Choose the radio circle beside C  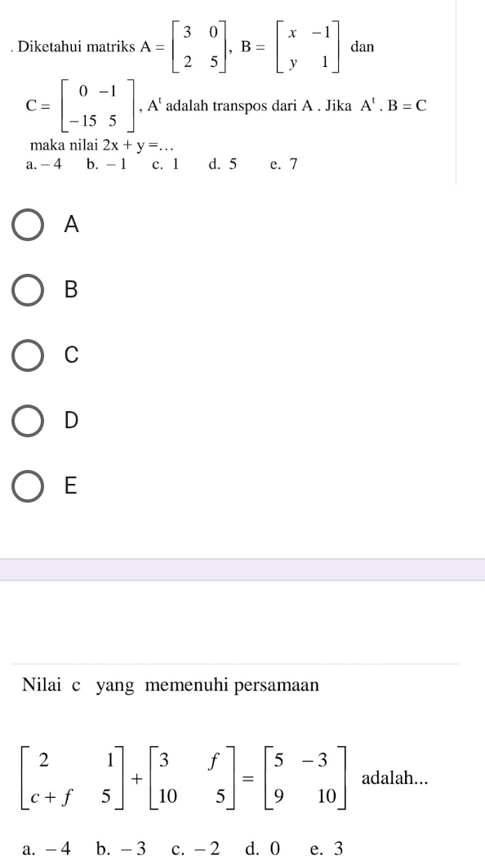(28, 355)
